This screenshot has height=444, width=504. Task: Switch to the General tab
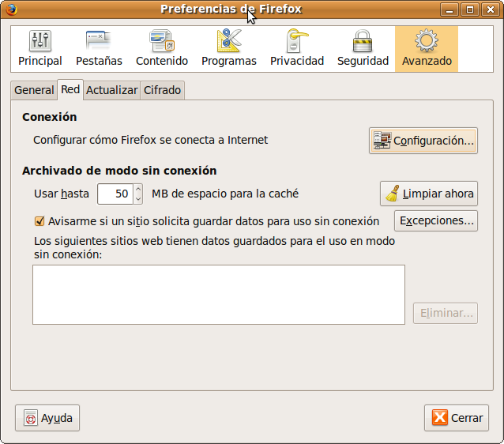click(34, 90)
